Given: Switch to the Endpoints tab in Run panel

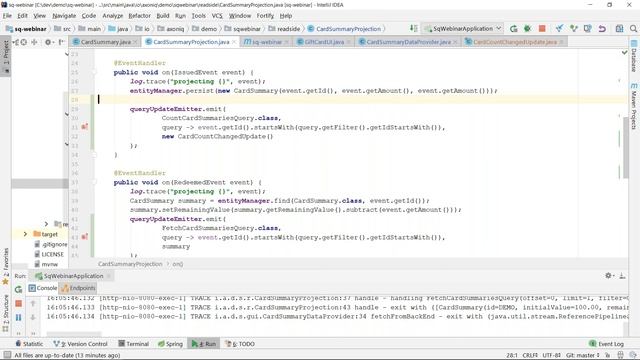Looking at the screenshot, I should point(78,288).
